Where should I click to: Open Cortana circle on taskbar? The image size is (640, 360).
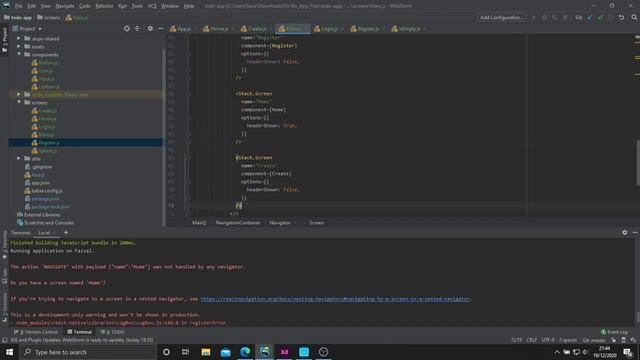pyautogui.click(x=166, y=352)
